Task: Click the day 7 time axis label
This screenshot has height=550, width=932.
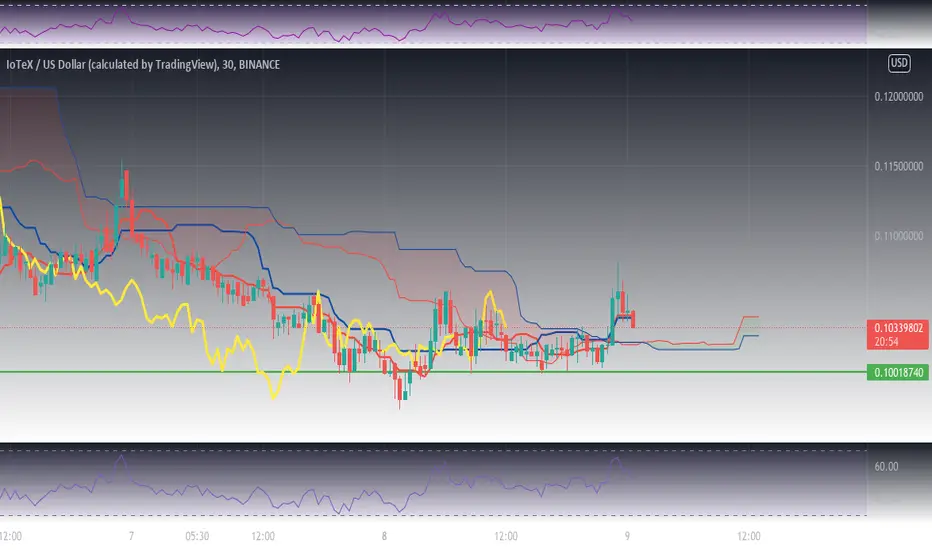Action: coord(131,536)
